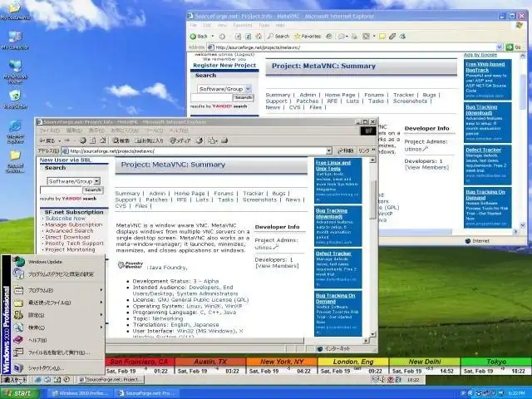Click the Home icon in the rear IE toolbar
Viewport: 532px width, 399px height.
pos(259,37)
